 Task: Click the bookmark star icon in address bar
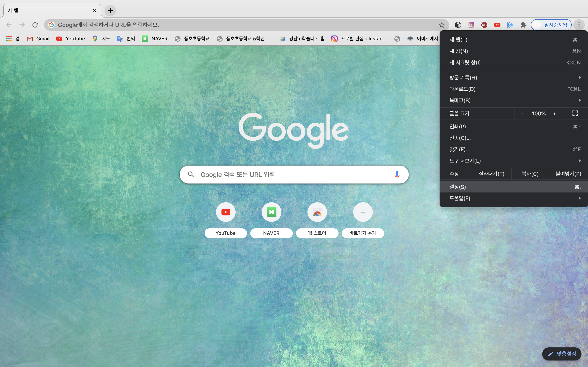(x=441, y=25)
